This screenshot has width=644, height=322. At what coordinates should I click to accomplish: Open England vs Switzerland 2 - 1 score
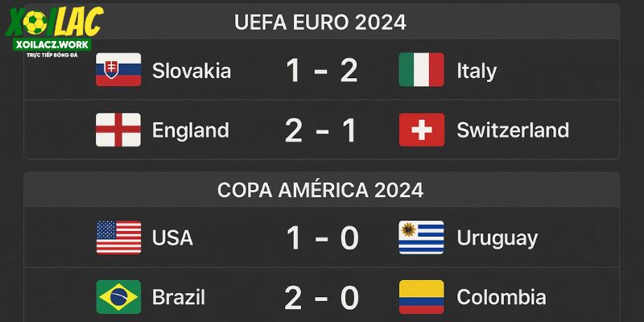point(320,130)
